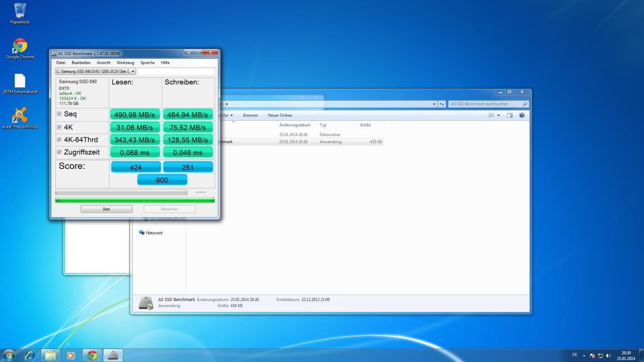Launch Internet Explorer from the taskbar
644x362 pixels.
click(x=30, y=355)
